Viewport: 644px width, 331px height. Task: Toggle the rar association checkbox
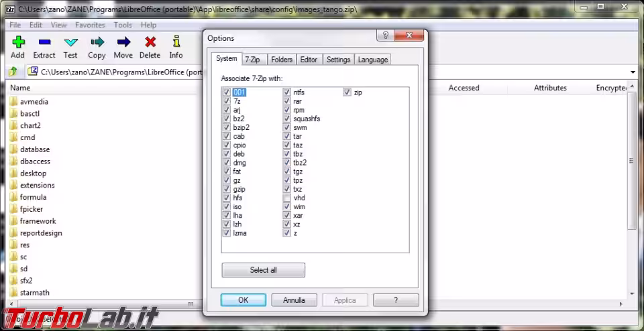(287, 101)
